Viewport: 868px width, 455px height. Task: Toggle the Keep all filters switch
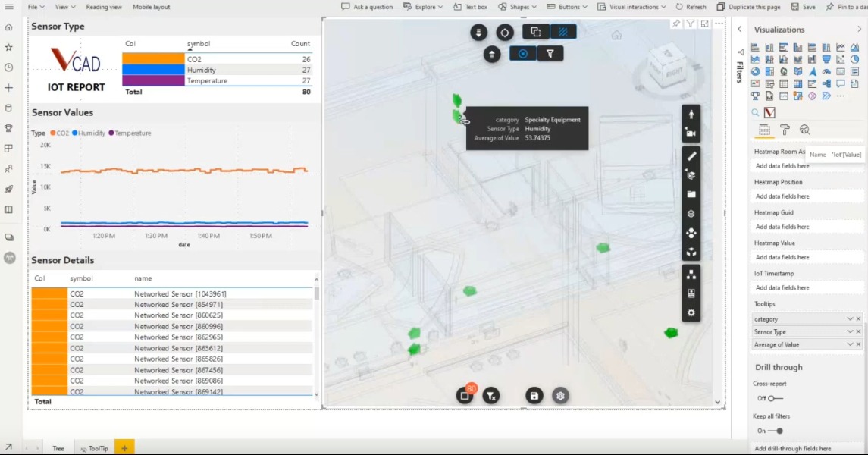pyautogui.click(x=776, y=431)
